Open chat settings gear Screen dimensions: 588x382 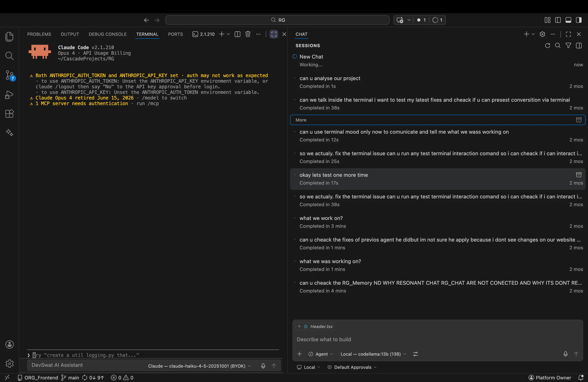click(x=542, y=34)
